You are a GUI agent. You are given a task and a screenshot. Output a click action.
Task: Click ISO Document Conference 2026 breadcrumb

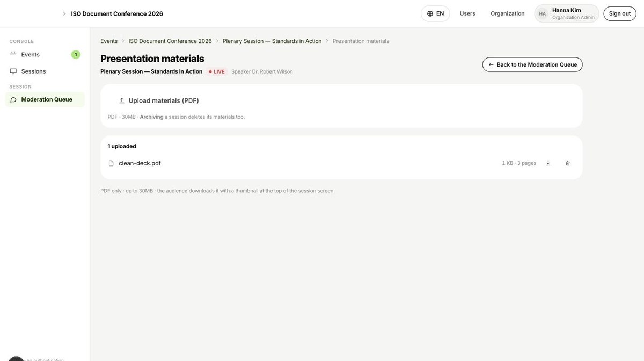[170, 41]
